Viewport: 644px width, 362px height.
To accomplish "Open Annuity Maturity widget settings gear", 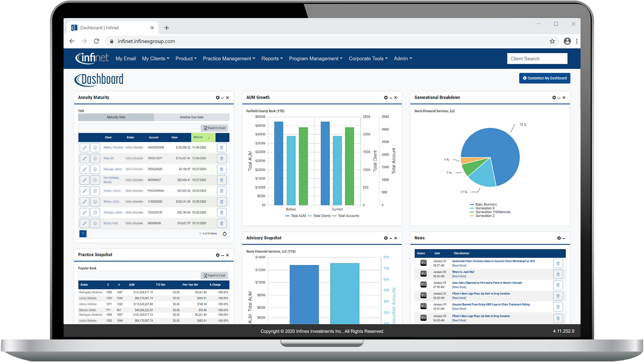I will click(x=217, y=98).
